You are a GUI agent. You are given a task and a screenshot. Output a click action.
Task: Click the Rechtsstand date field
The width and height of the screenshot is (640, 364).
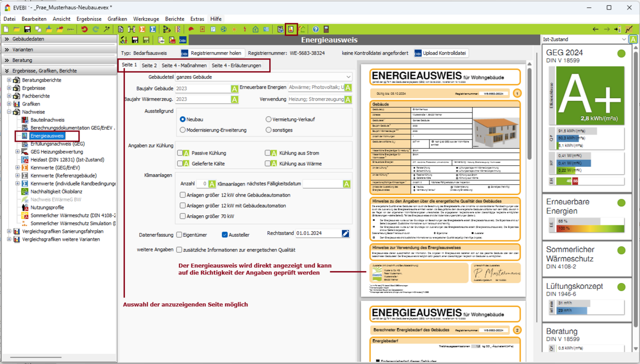(x=318, y=233)
